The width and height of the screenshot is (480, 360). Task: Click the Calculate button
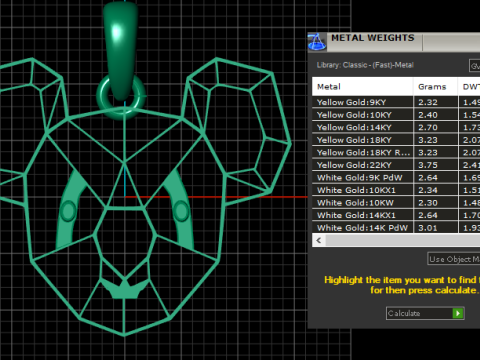(425, 313)
